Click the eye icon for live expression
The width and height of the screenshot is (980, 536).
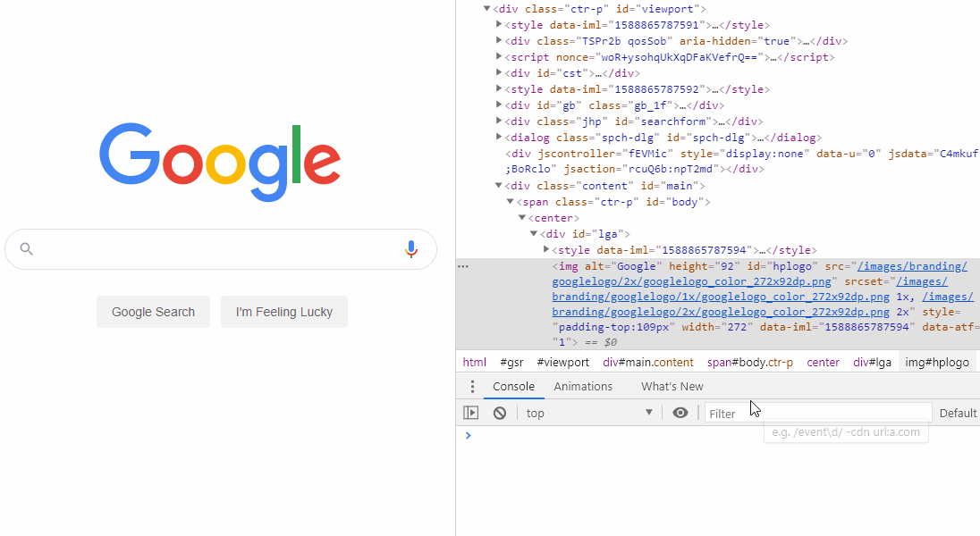[x=680, y=413]
